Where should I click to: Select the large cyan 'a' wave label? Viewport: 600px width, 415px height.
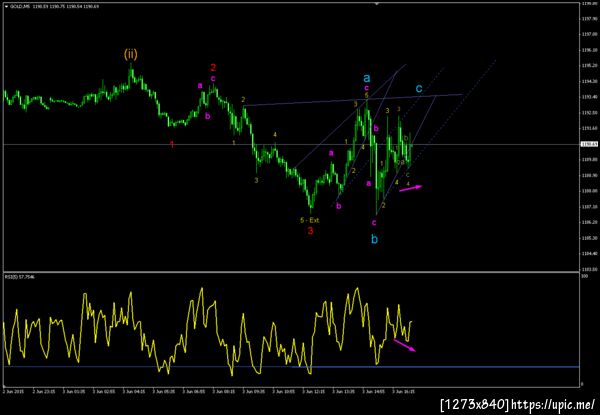click(x=367, y=78)
